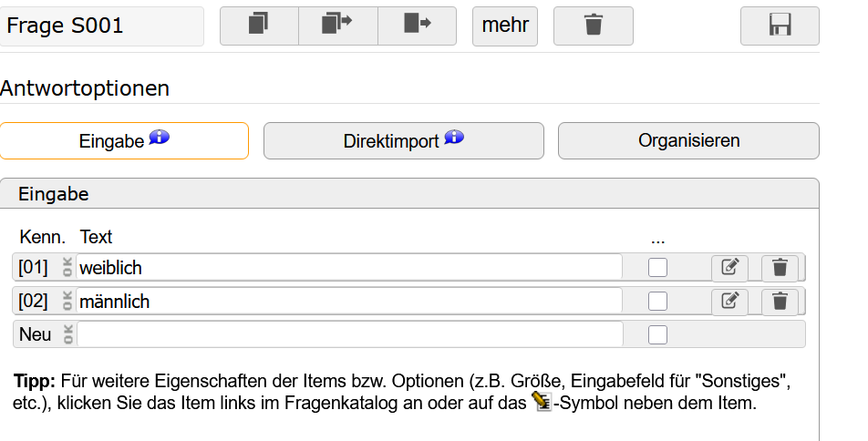Delete the 'weiblich' option

[x=780, y=268]
